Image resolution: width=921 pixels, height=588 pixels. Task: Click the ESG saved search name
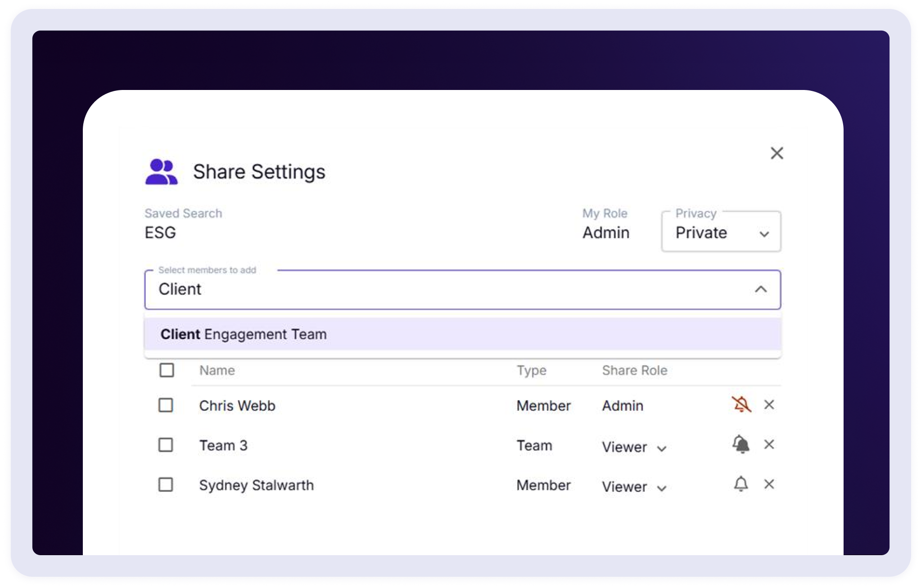pos(160,233)
